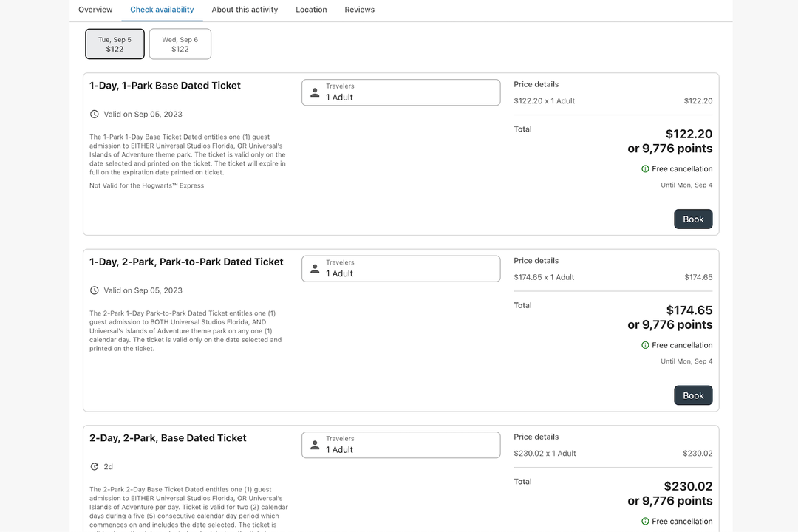The width and height of the screenshot is (798, 532).
Task: Click free cancellation info icon for $174.65 ticket
Action: 645,345
